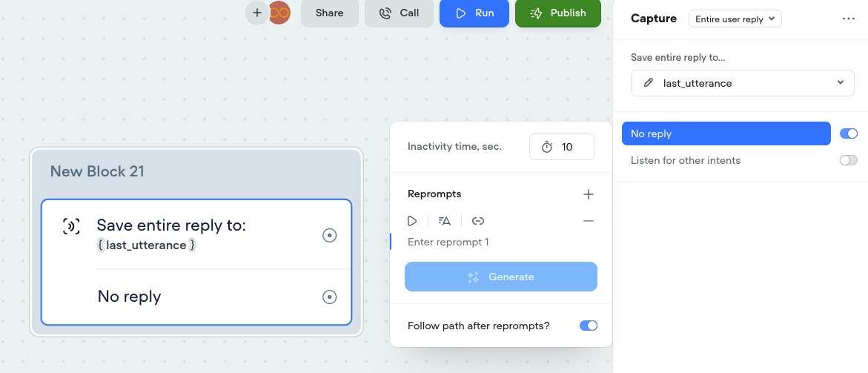
Task: Click the output port beside Save entire reply
Action: coord(330,235)
